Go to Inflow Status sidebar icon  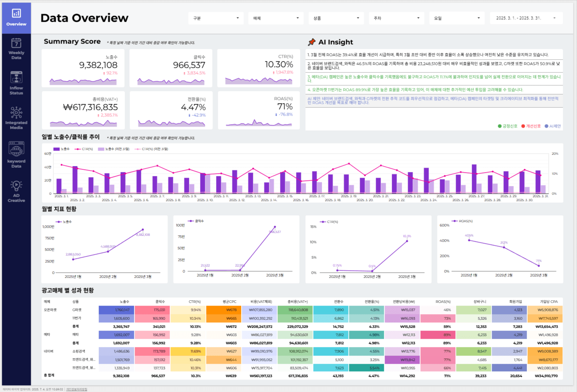16,77
